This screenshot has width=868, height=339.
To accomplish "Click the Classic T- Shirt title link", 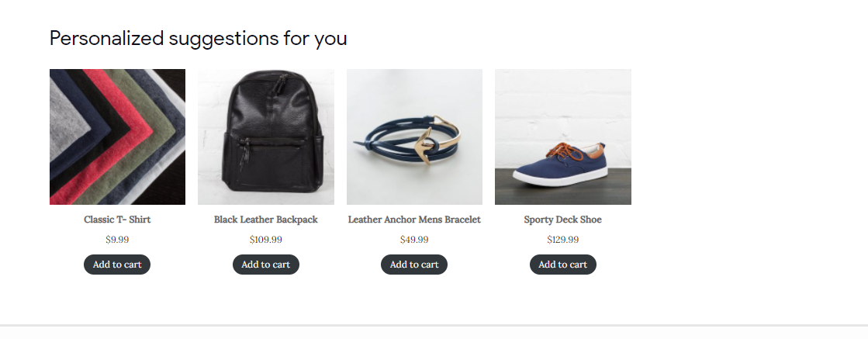I will tap(117, 220).
